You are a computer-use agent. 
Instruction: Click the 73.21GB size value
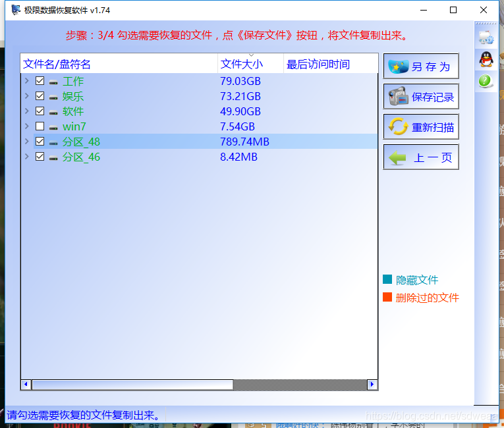pos(240,96)
